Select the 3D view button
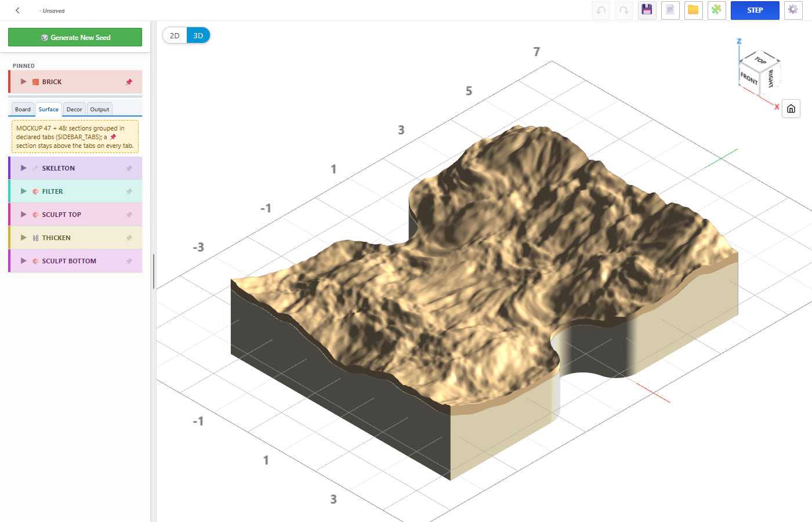 198,35
